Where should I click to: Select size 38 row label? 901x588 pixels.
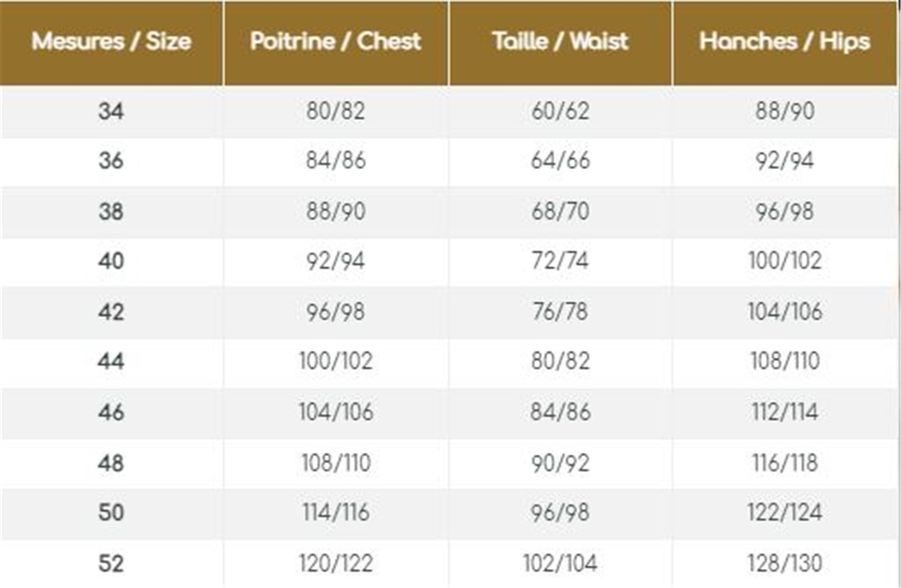click(111, 212)
